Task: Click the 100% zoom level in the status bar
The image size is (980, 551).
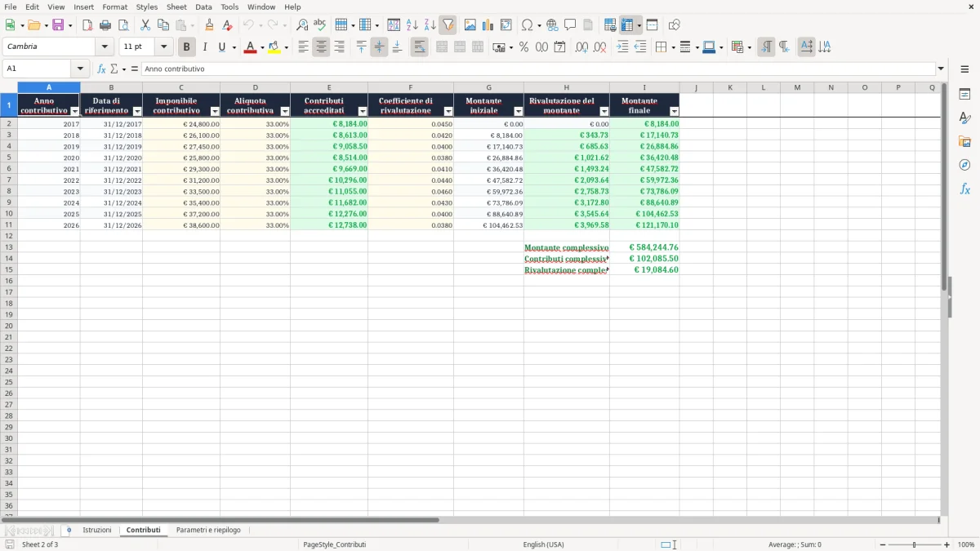Action: coord(966,544)
